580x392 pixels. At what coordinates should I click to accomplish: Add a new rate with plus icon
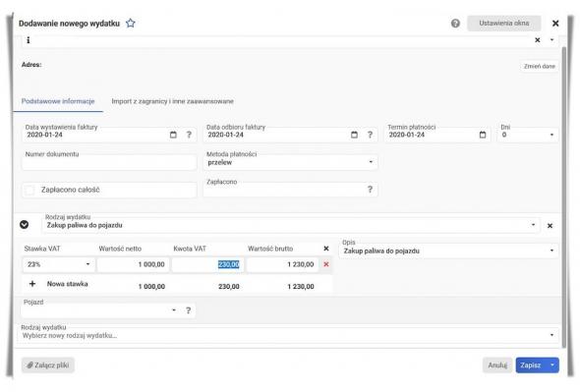[x=32, y=284]
